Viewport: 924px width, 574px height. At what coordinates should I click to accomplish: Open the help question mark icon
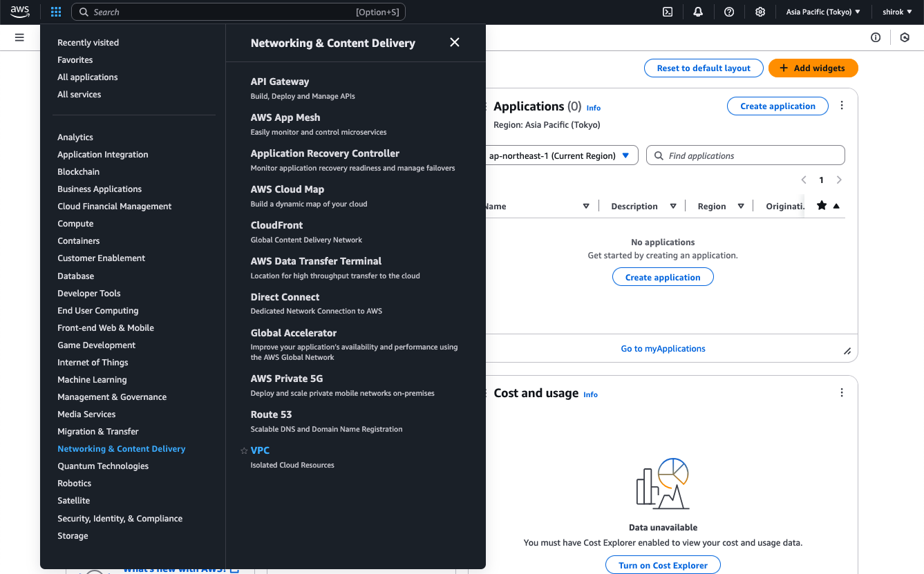[x=729, y=12]
